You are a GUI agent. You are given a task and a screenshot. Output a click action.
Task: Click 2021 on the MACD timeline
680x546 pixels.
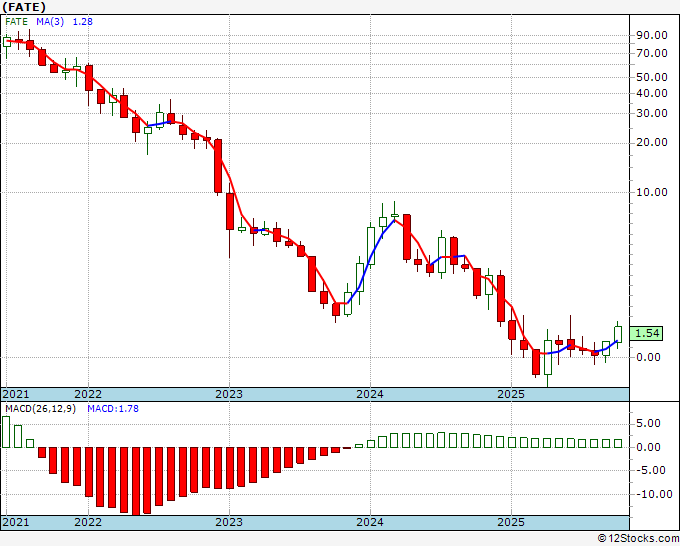(x=16, y=522)
